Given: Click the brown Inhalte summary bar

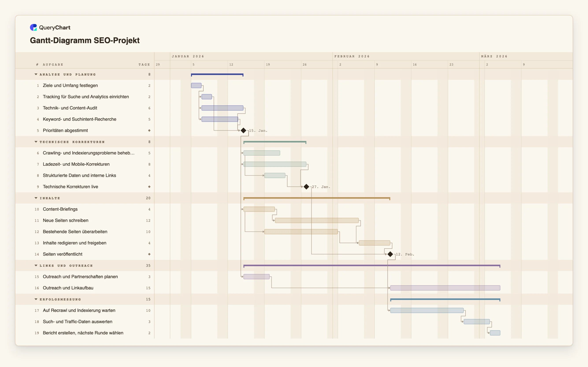Looking at the screenshot, I should click(317, 198).
